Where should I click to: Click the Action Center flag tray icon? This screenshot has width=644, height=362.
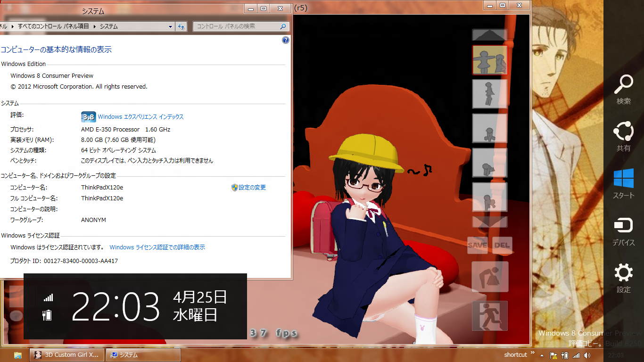coord(553,355)
